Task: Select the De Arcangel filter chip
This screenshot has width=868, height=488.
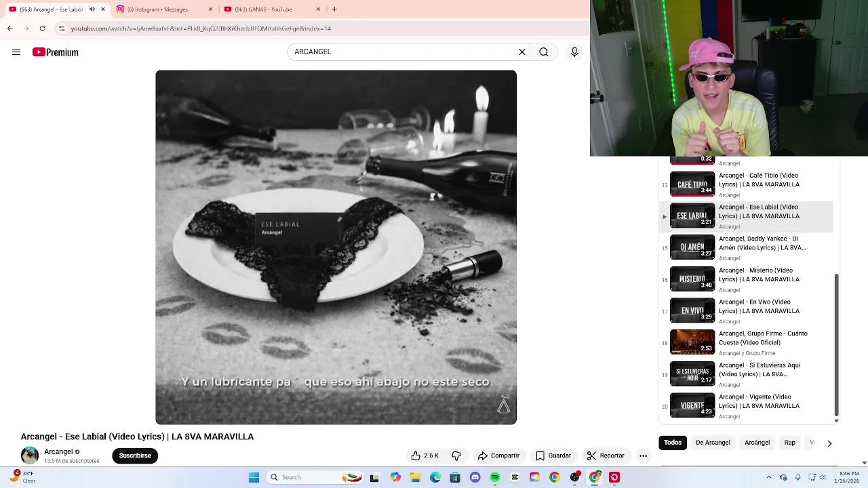Action: click(x=713, y=443)
